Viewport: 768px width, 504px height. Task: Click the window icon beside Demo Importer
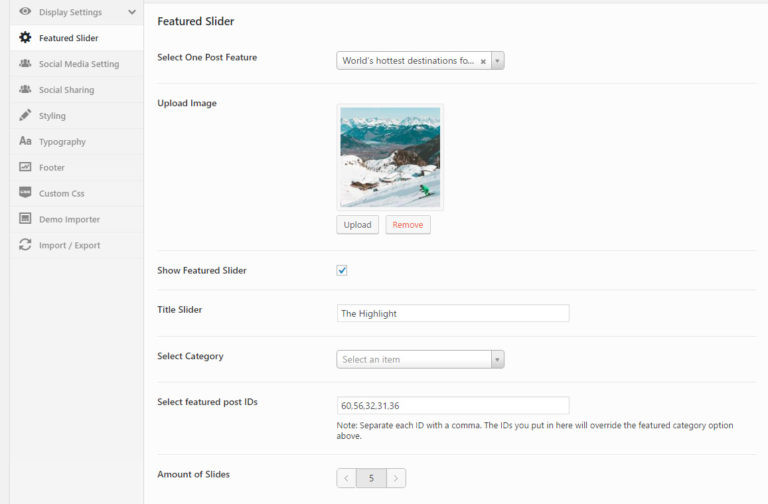[25, 218]
